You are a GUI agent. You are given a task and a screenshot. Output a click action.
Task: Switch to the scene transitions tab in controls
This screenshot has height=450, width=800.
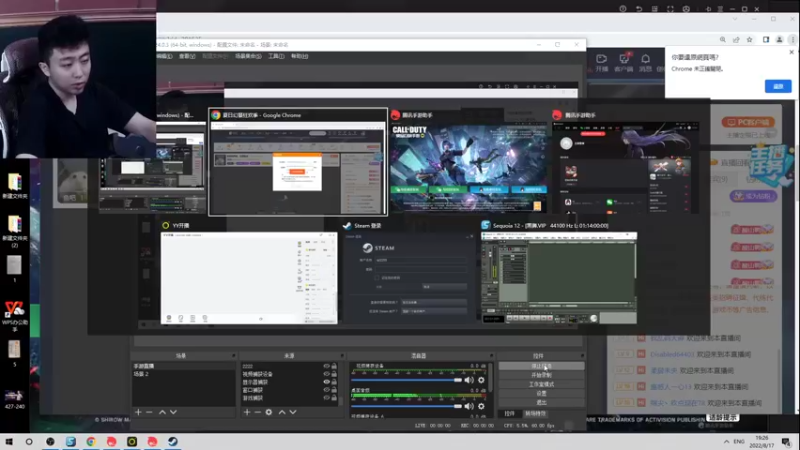(x=535, y=414)
